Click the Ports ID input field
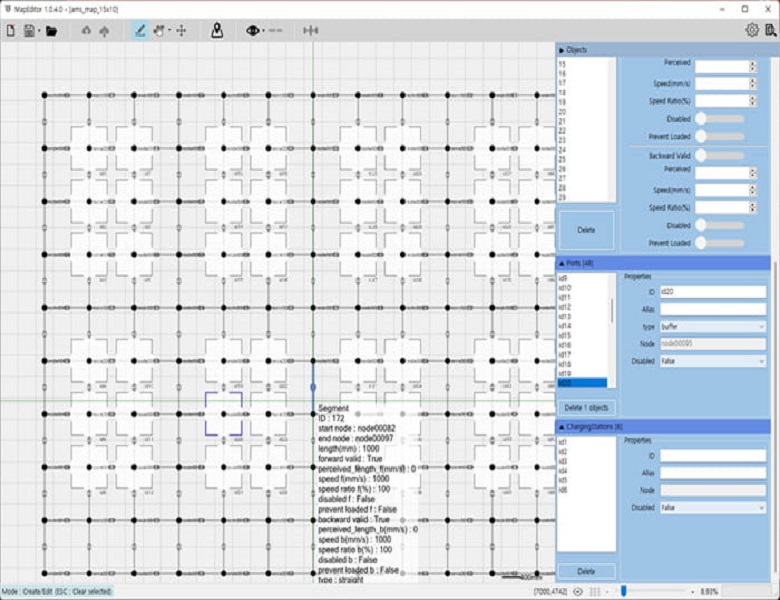Viewport: 780px width, 600px height. 712,292
